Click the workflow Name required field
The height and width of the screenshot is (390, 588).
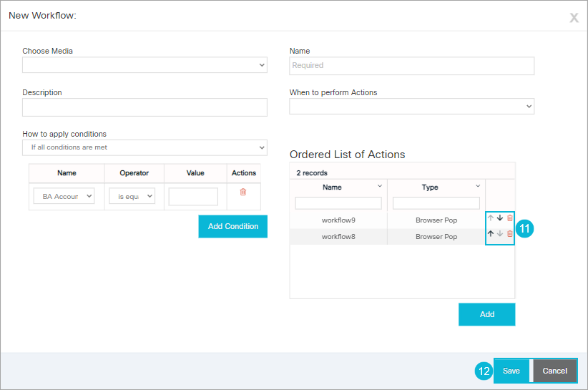(x=411, y=66)
